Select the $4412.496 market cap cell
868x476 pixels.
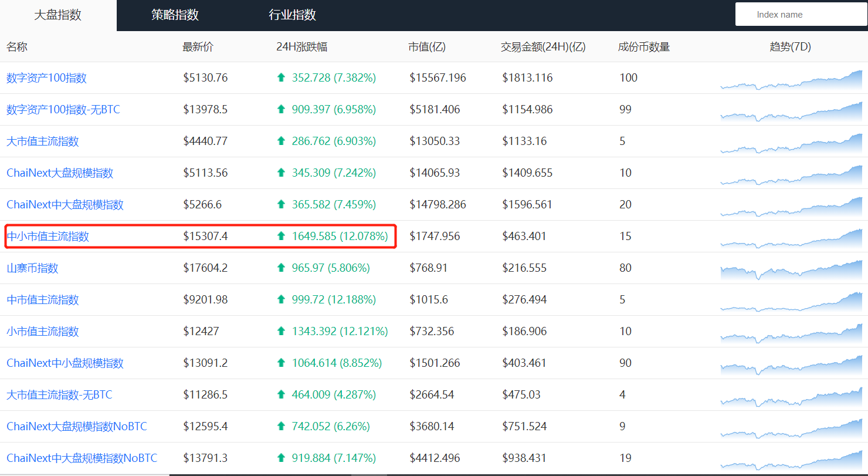(x=435, y=458)
